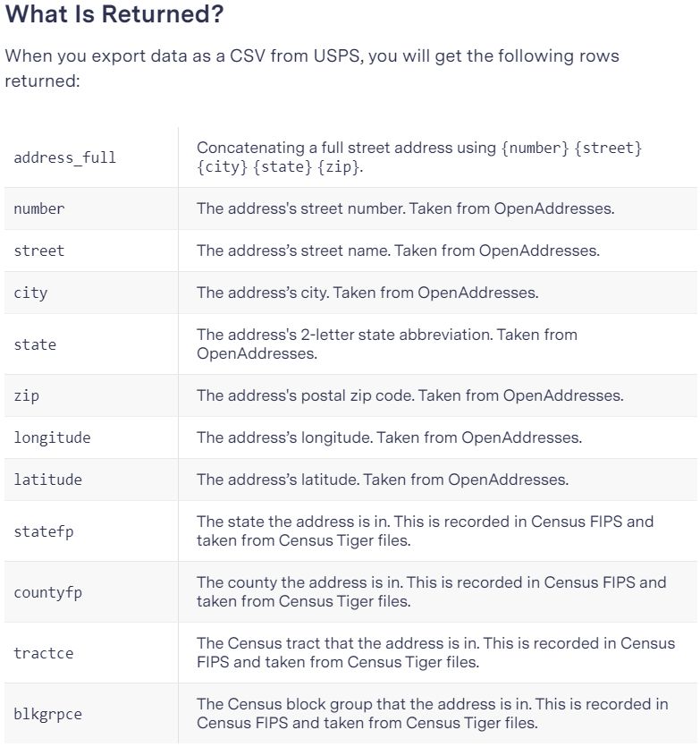Select the city field name cell

[30, 293]
